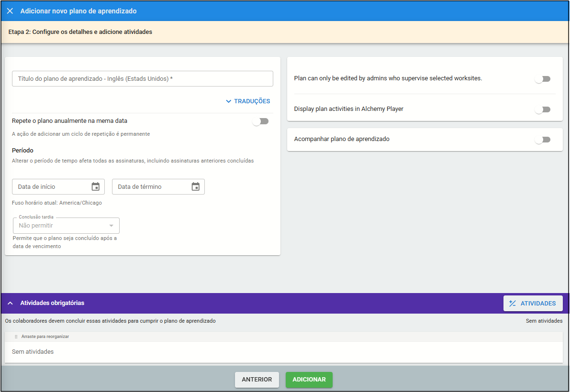The width and height of the screenshot is (570, 392).
Task: Click the drag handle icon beside Arraste para reorganizar
Action: click(x=16, y=337)
